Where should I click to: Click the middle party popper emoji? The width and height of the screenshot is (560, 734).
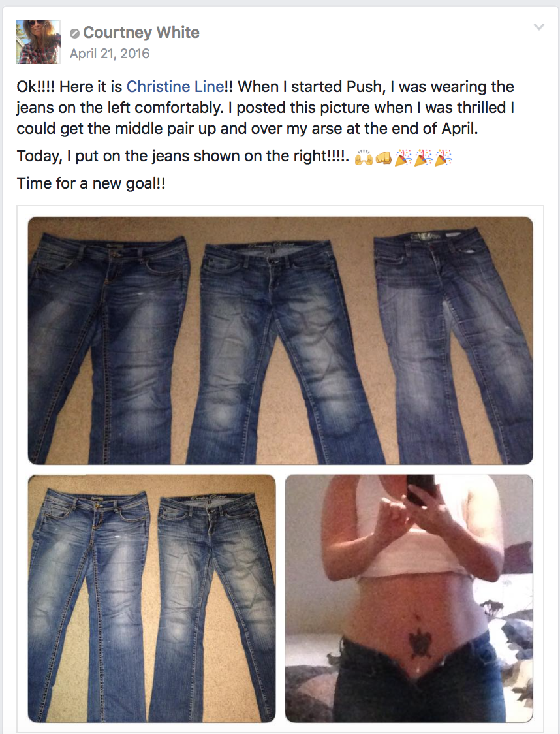(x=423, y=158)
